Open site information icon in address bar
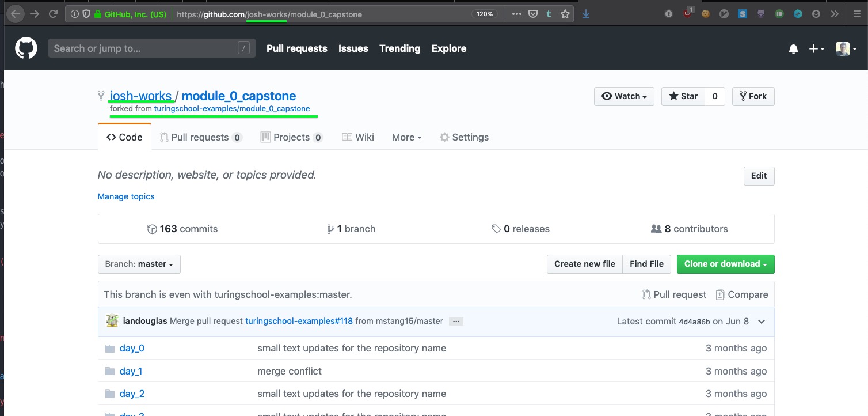 coord(75,14)
